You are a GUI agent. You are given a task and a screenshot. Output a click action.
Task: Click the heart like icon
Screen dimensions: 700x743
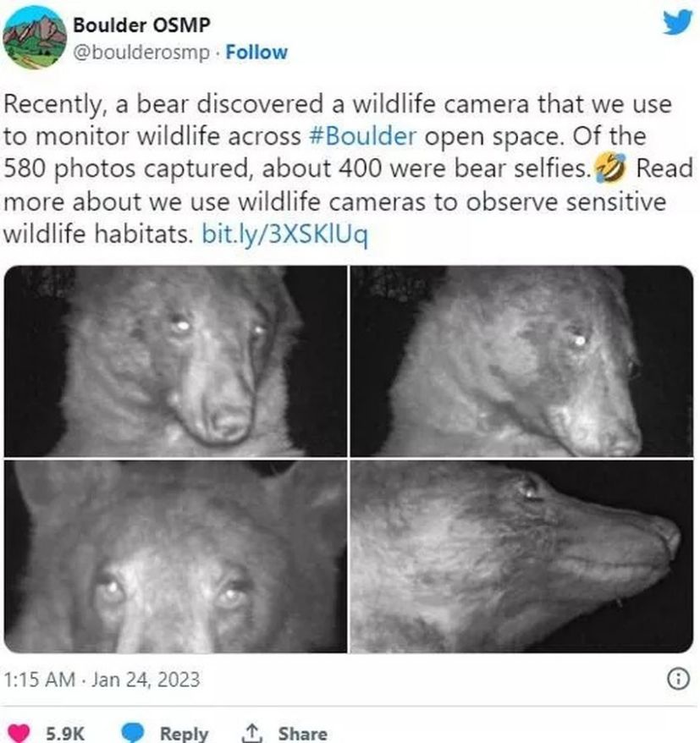19,733
